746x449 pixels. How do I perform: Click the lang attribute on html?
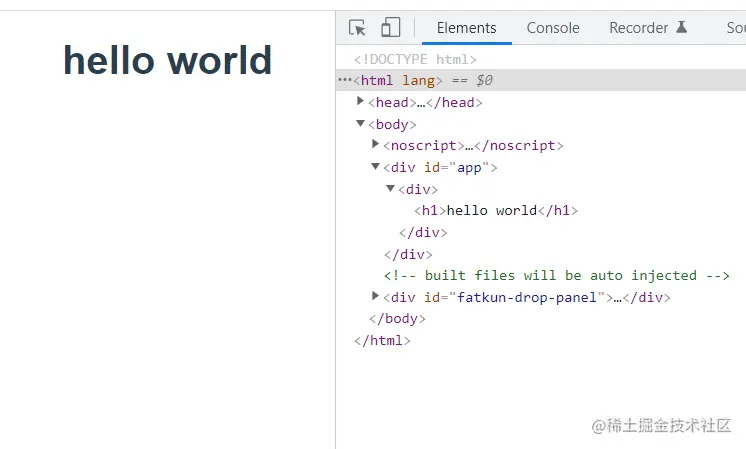418,80
